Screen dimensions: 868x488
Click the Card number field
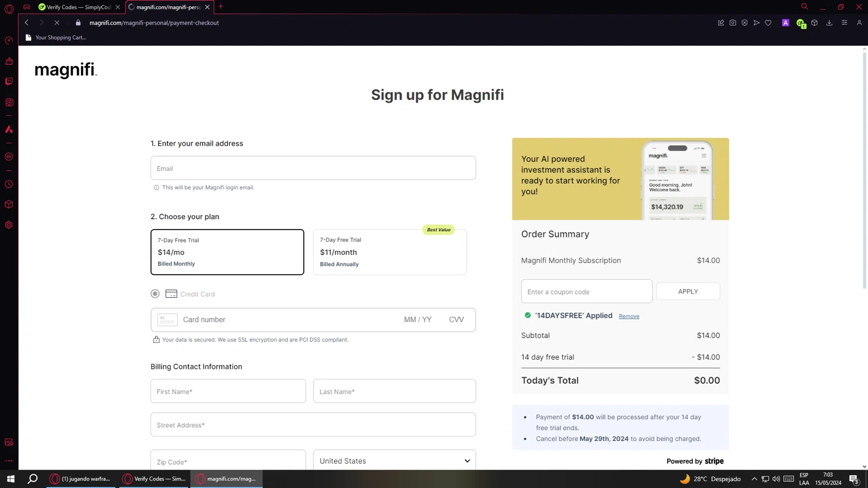[289, 320]
